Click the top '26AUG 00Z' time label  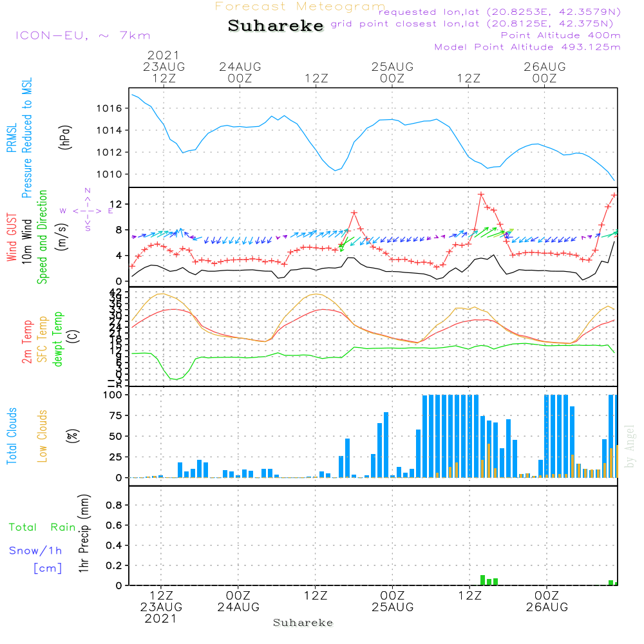545,72
